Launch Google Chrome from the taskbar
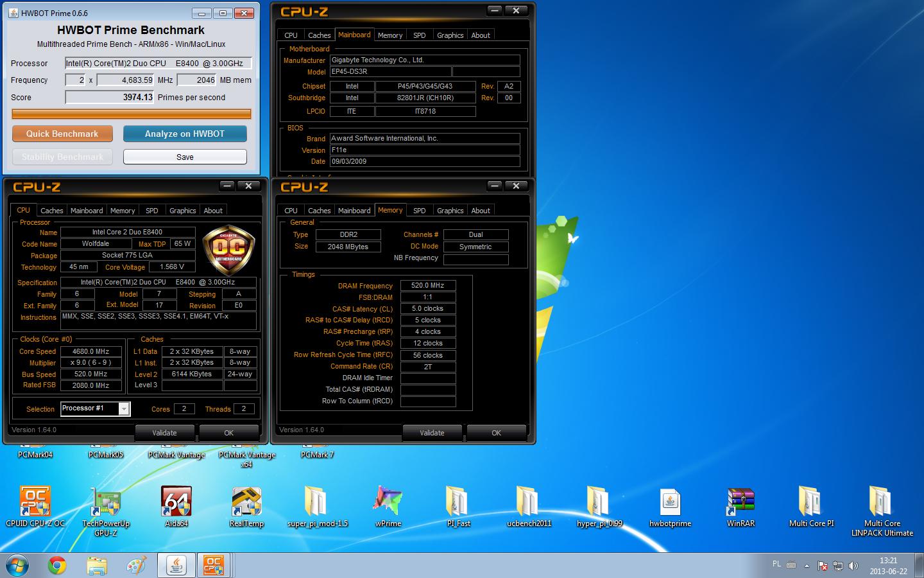Image resolution: width=924 pixels, height=578 pixels. [57, 565]
